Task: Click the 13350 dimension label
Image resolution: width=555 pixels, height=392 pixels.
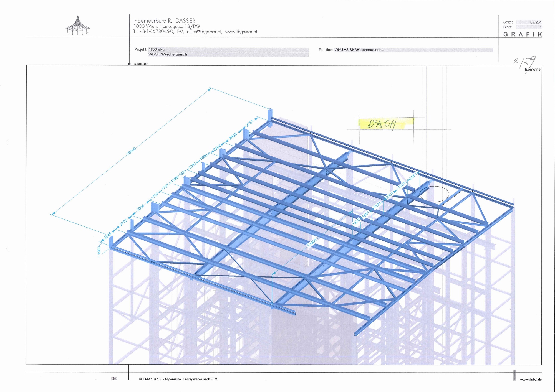Action: pos(312,242)
